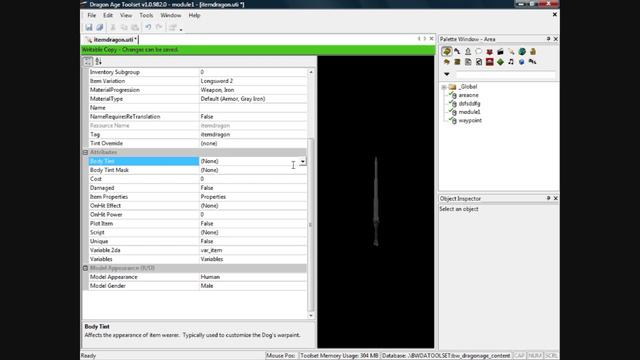The width and height of the screenshot is (640, 360).
Task: Click the sword model in preview
Action: [376, 202]
